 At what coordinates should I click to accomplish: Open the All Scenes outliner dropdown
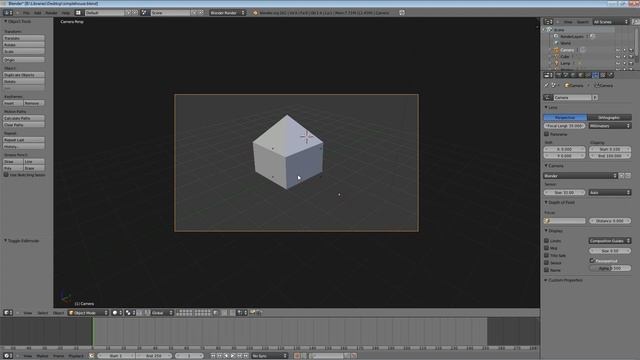611,22
